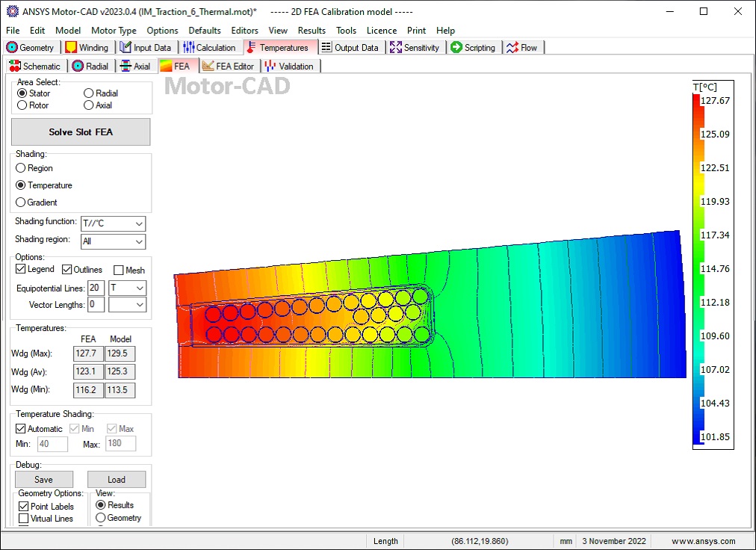Click the Validation sub-tab icon

point(270,66)
